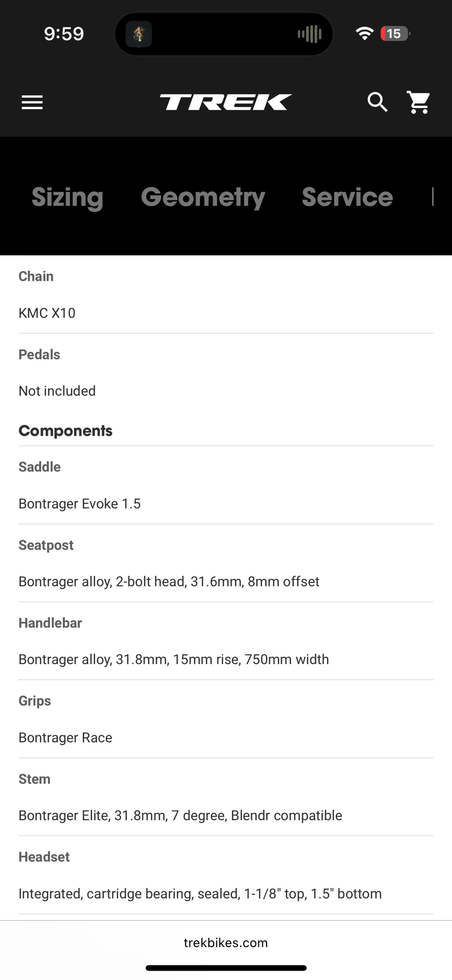Tap the battery level indicator

[x=394, y=33]
